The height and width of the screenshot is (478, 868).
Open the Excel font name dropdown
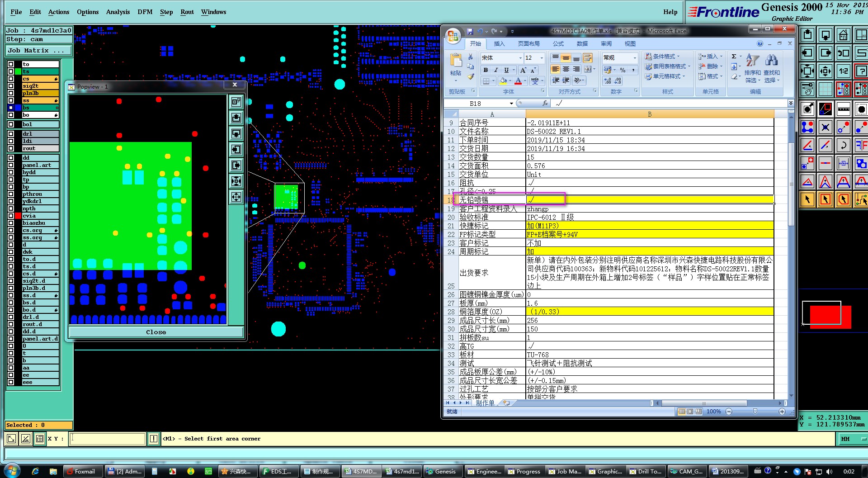(x=520, y=58)
